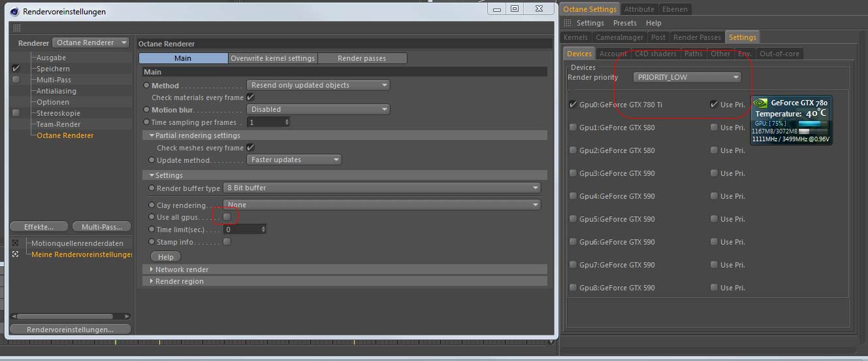
Task: Click the GPU usage bar in widget
Action: point(814,123)
